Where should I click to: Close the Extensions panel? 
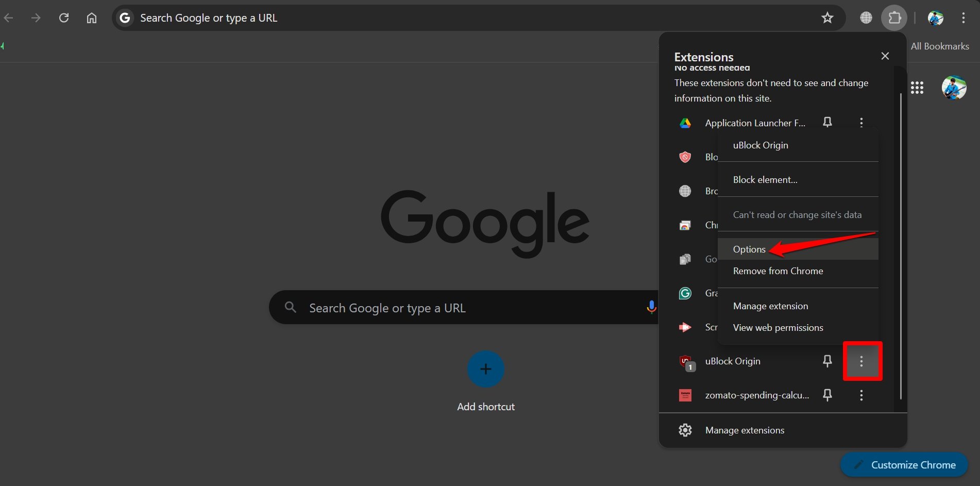coord(885,56)
